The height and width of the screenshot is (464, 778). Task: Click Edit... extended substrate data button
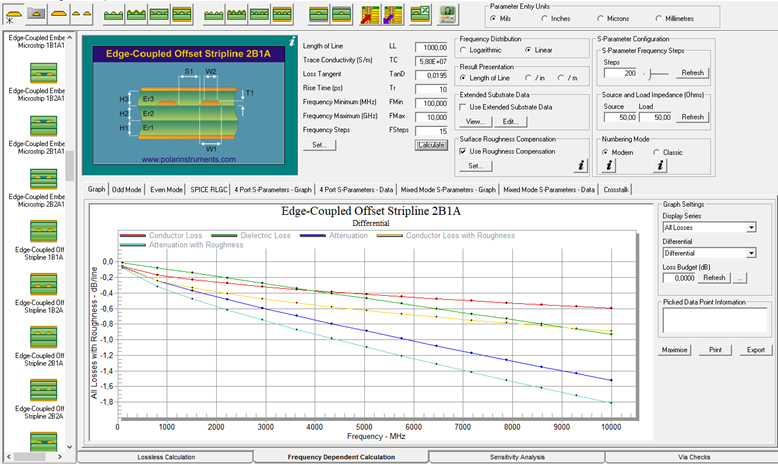pyautogui.click(x=511, y=122)
